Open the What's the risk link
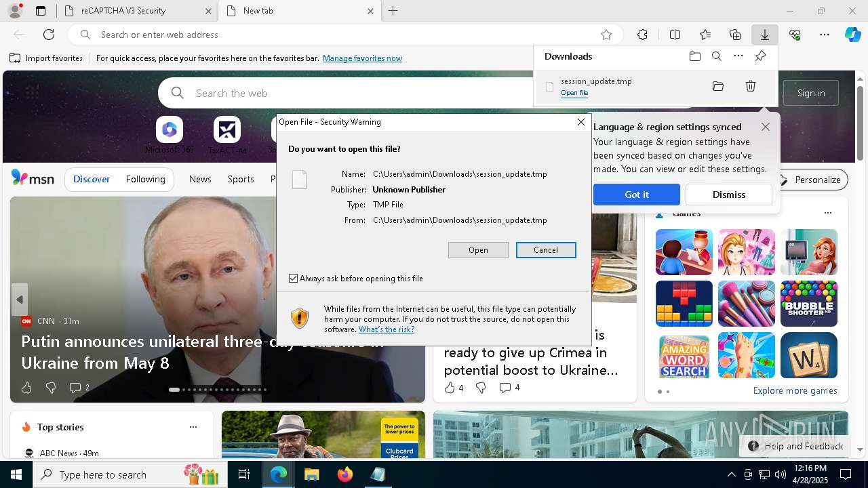868x488 pixels. (x=387, y=329)
